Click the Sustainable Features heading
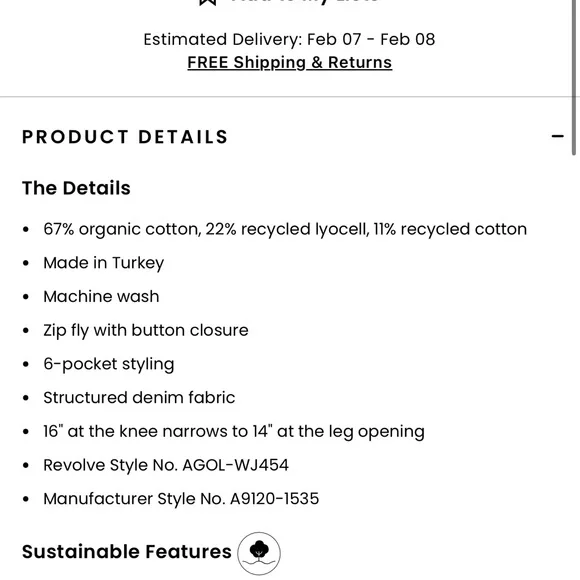 pyautogui.click(x=127, y=552)
